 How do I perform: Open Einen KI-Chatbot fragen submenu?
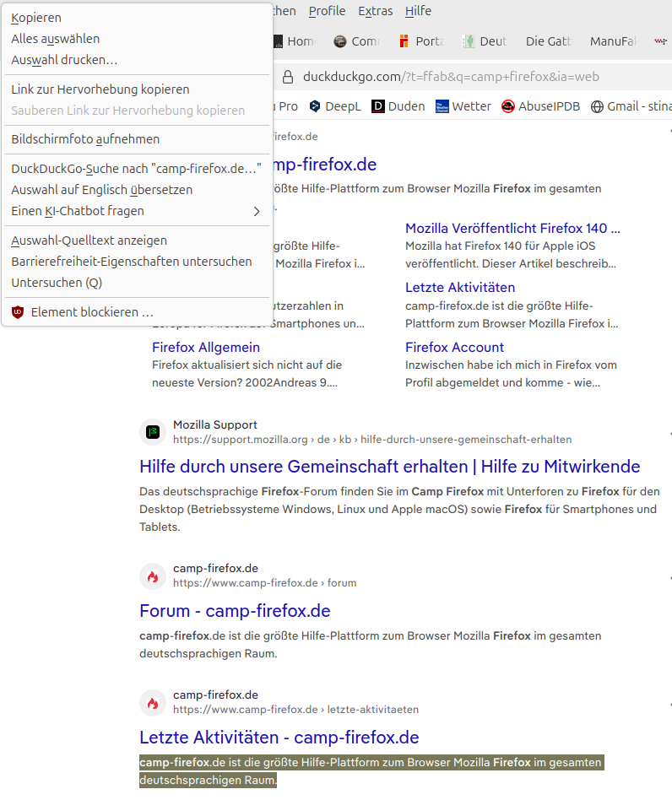(x=137, y=211)
